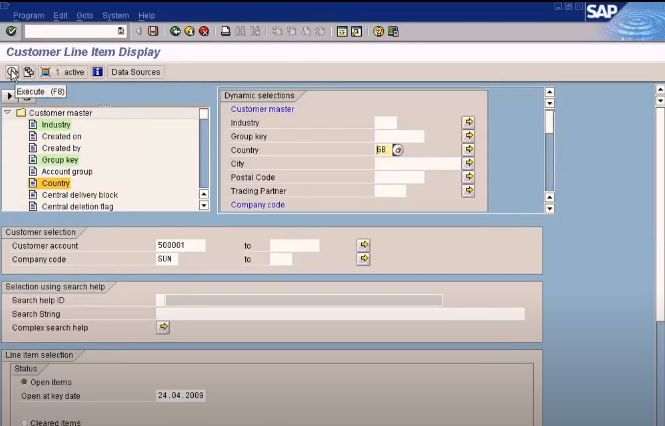The image size is (665, 426).
Task: Select Central deletion flag tree item
Action: tap(77, 207)
